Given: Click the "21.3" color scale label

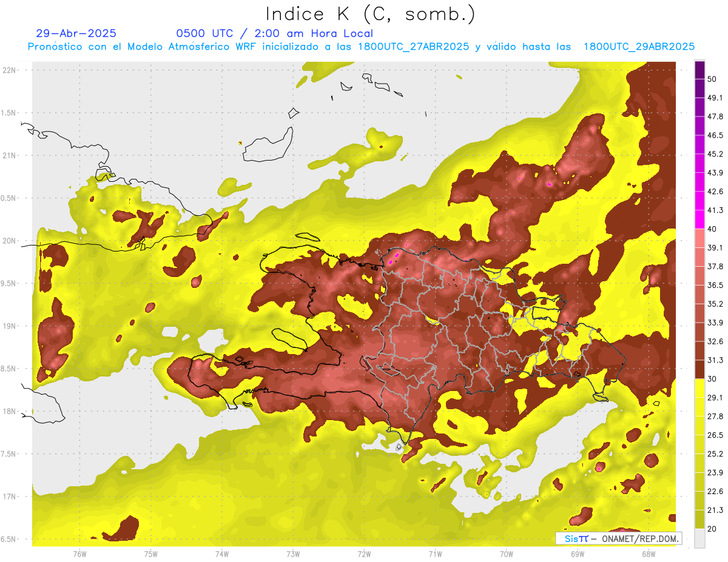Looking at the screenshot, I should pos(715,510).
